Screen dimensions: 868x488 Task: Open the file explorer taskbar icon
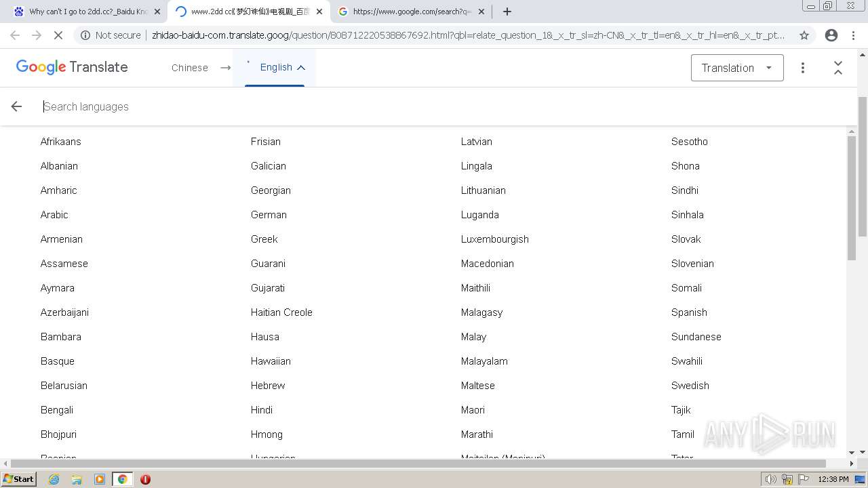click(77, 479)
